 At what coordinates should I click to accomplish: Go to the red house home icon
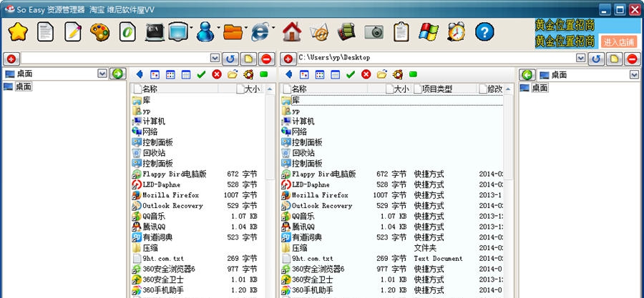click(x=292, y=32)
